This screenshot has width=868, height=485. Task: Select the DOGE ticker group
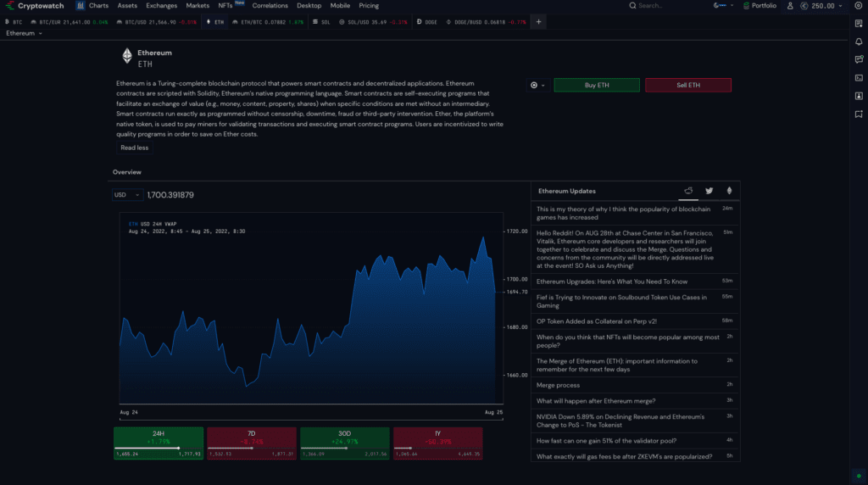click(427, 22)
